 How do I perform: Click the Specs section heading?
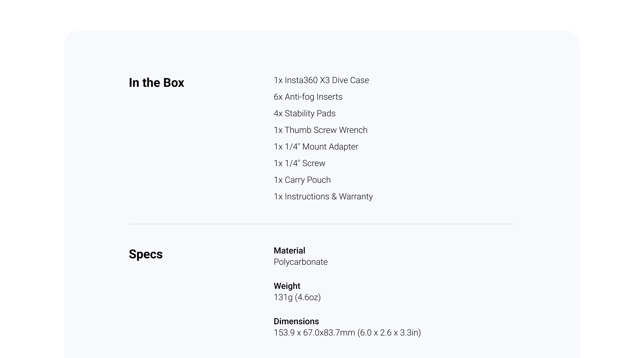coord(145,254)
